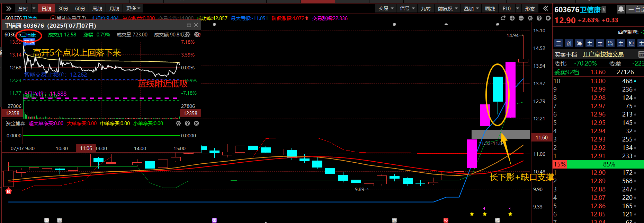Open main chart indicator settings gear
Image resolution: width=644 pixels, height=223 pixels.
[x=530, y=18]
